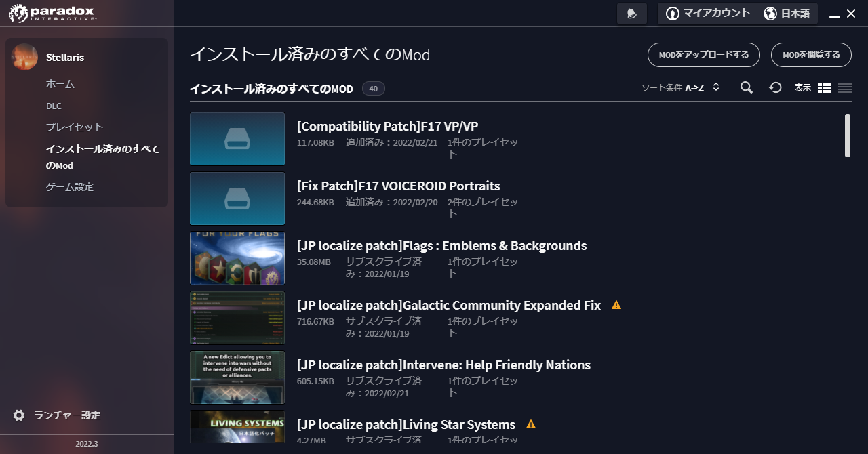Click 35.08MB size of Flags patch
The height and width of the screenshot is (454, 868).
point(314,262)
